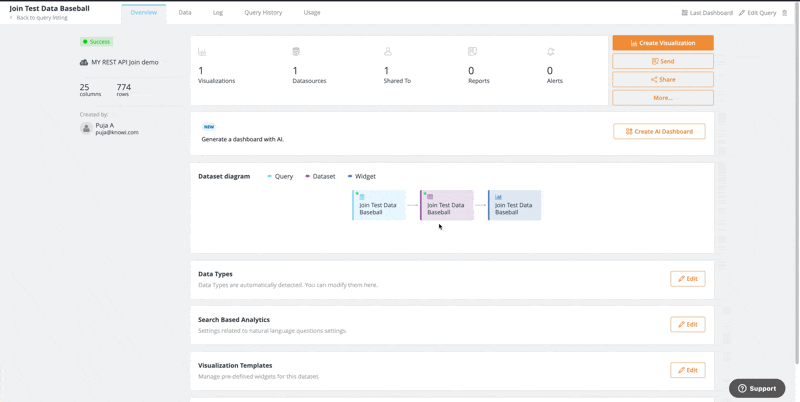Click the trash delete icon in header
This screenshot has height=402, width=800.
tap(785, 13)
